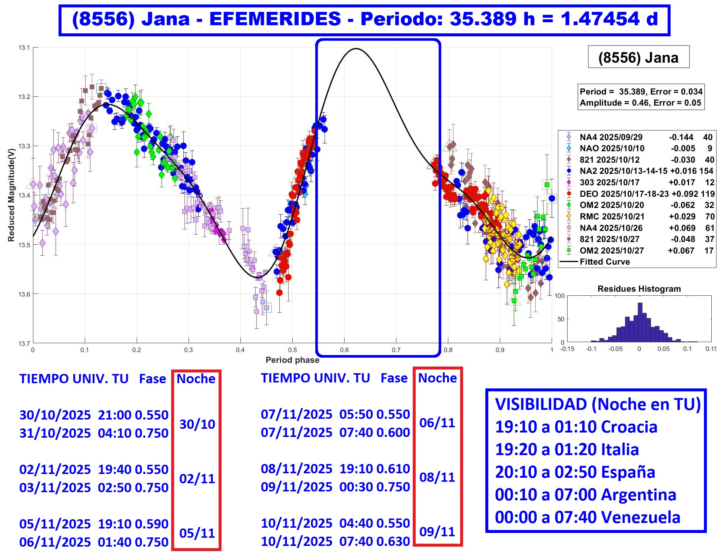Click the 20:10 a 02:50 España line

coord(575,472)
